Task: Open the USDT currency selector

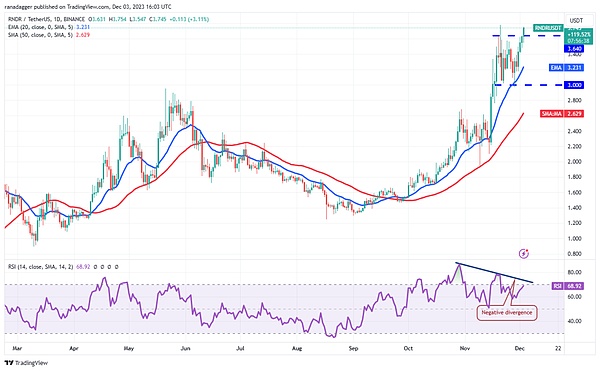Action: (576, 20)
